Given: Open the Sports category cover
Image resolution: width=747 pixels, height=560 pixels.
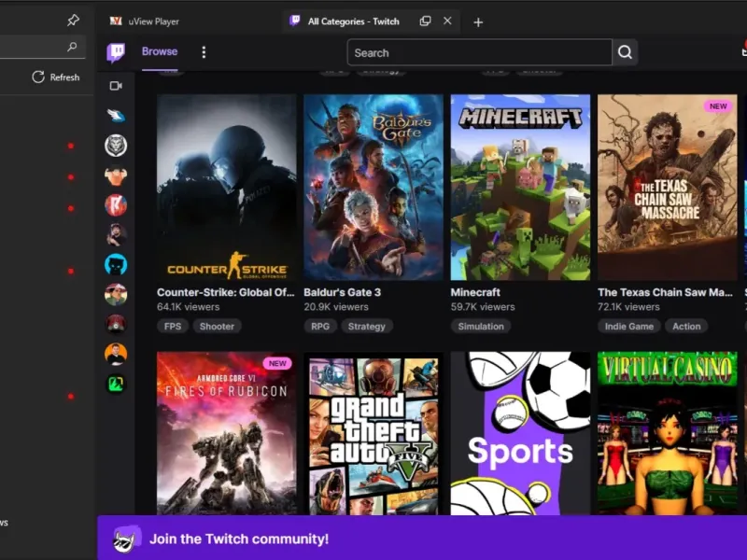Looking at the screenshot, I should (520, 433).
